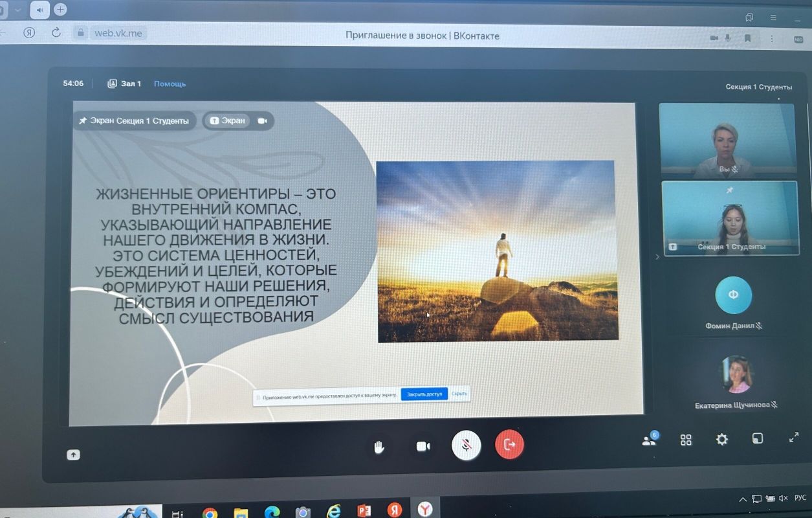Click the sunrise photo on the shared slide

497,251
